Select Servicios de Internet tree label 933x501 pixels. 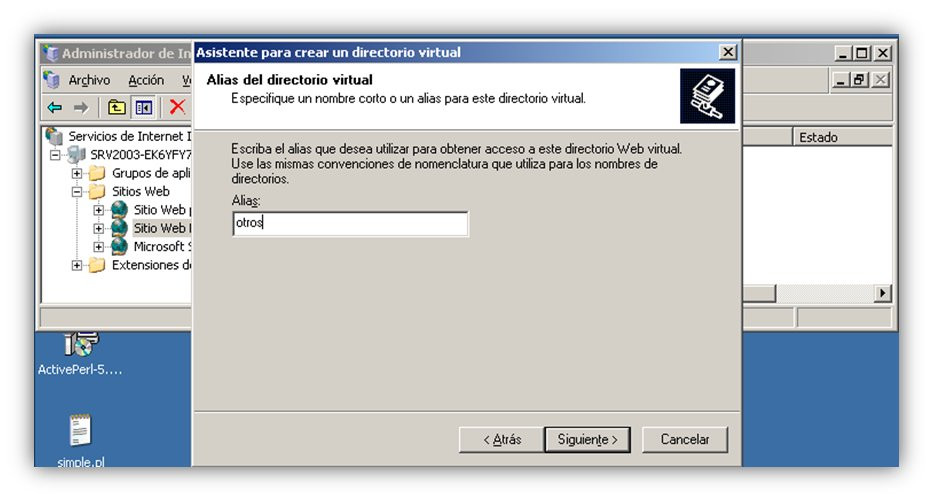(x=130, y=136)
